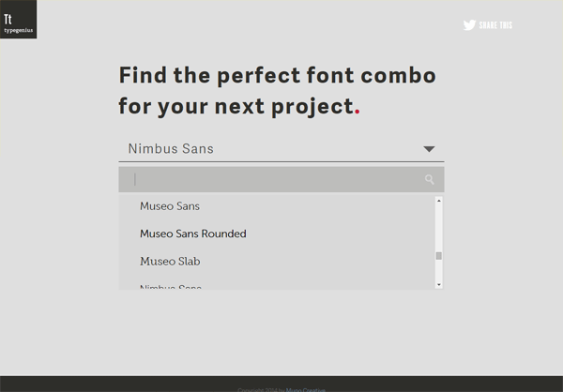Select the partially visible Nimbus Sans option
The image size is (563, 392).
coord(171,285)
